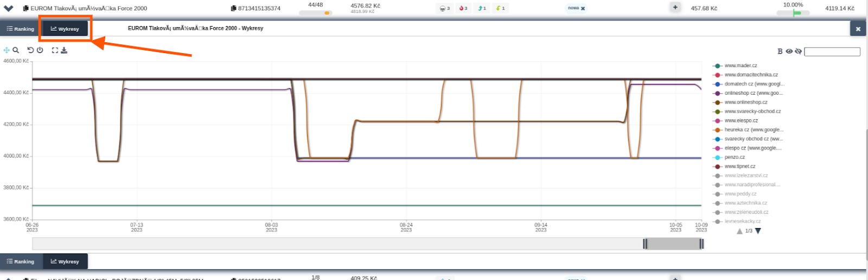
Task: Open the lower Ranking tab
Action: click(21, 261)
